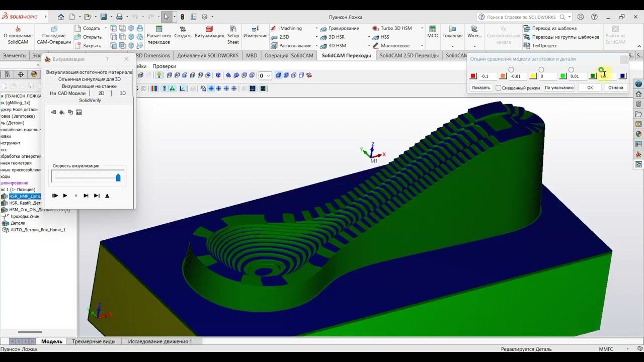Switch to SolidCAM 2.5D Переходы tab
Viewport: 644px width, 362px height.
409,55
